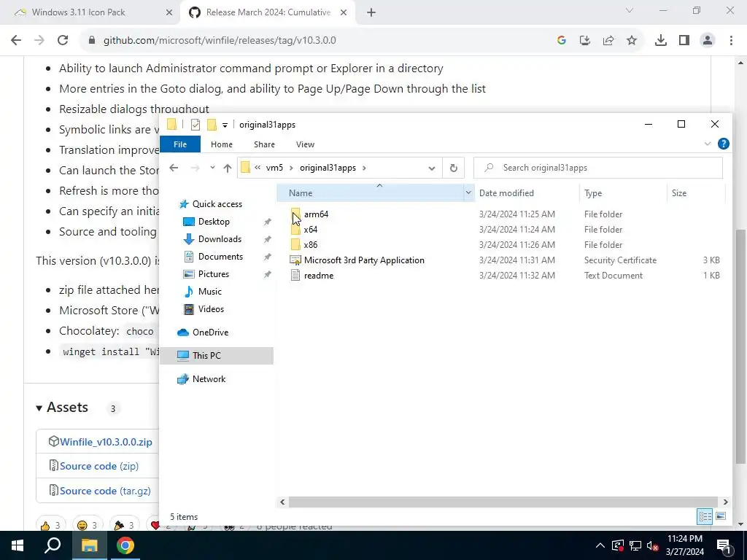747x560 pixels.
Task: Click Explorer horizontal scrollbar
Action: pyautogui.click(x=503, y=502)
